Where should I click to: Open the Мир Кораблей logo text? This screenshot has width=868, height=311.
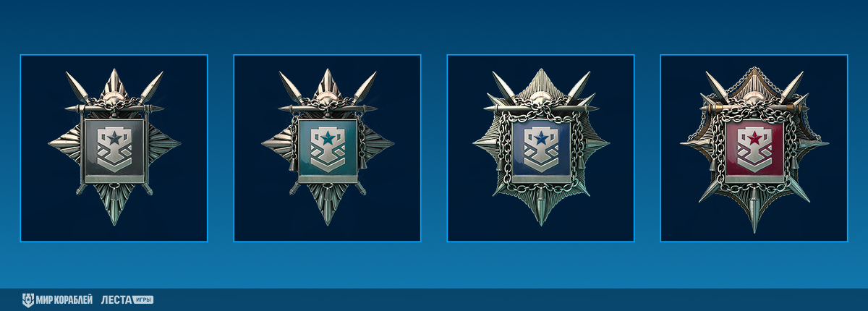tap(64, 299)
